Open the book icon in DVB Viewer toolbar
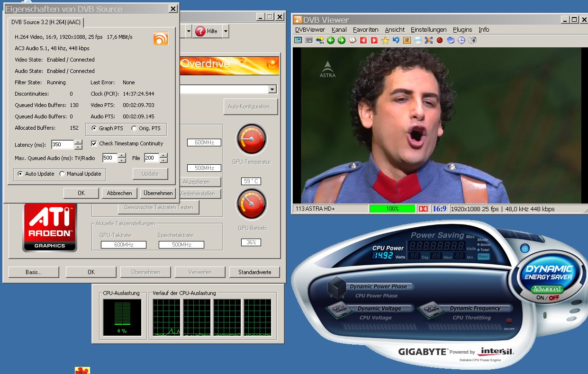Image resolution: width=588 pixels, height=374 pixels. click(x=353, y=40)
